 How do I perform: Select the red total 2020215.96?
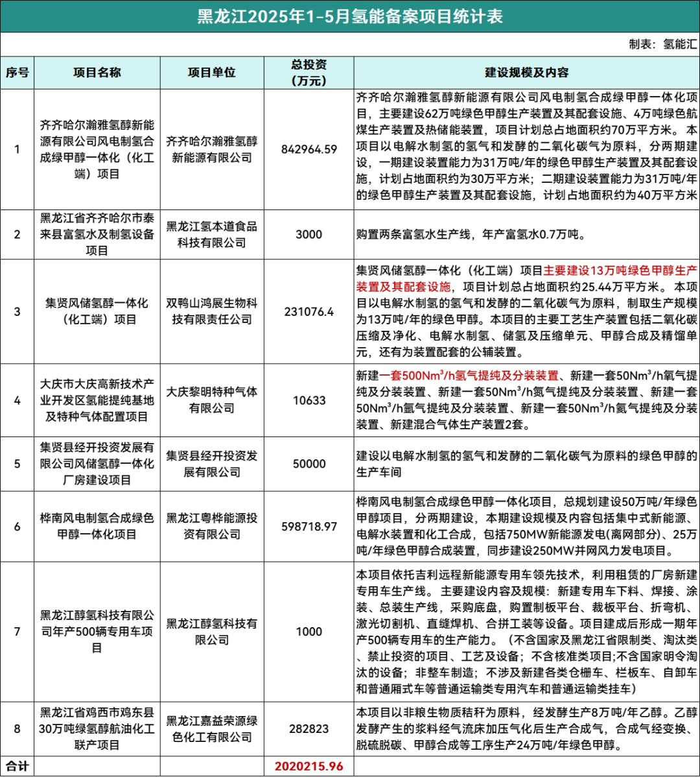pyautogui.click(x=309, y=766)
